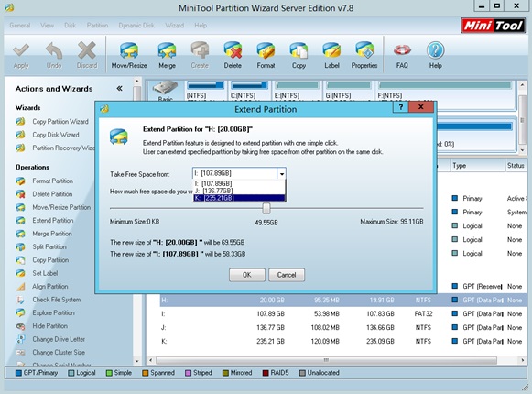Click the Discard X toolbar icon
The height and width of the screenshot is (394, 532).
coord(87,56)
